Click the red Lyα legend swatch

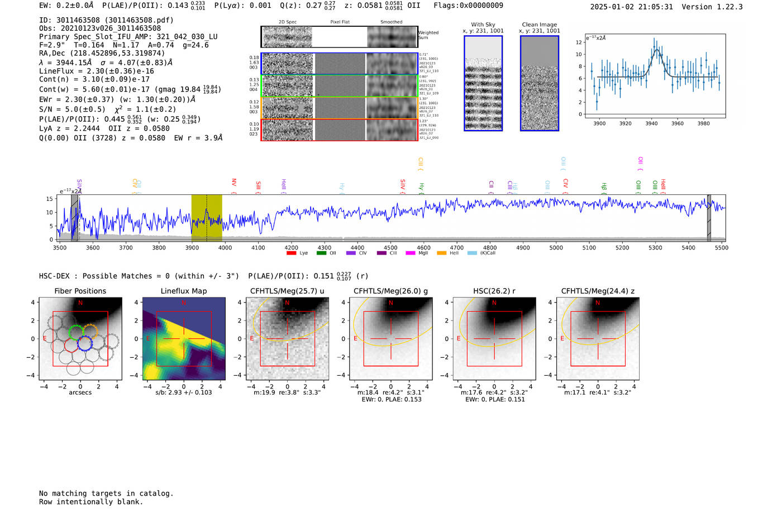291,253
